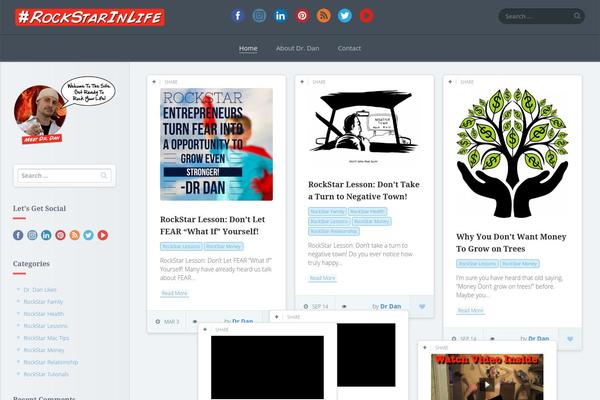Open sidebar Twitter icon under Let's Get Social
This screenshot has height=400, width=600.
click(88, 235)
